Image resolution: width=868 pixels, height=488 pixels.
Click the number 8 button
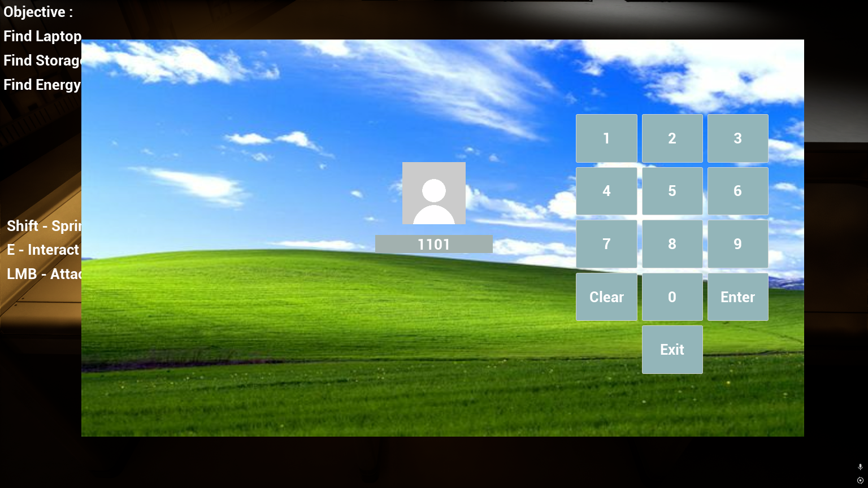pyautogui.click(x=672, y=244)
